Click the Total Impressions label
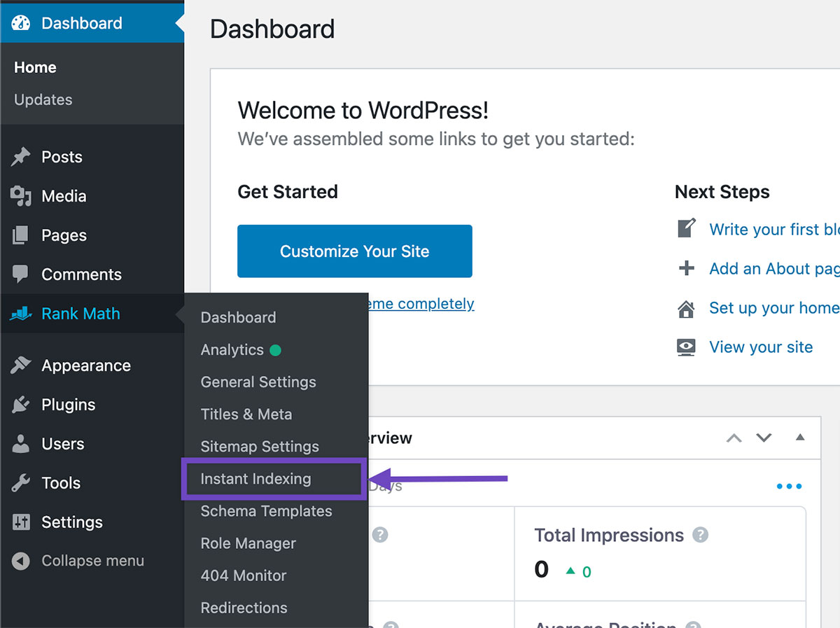The width and height of the screenshot is (840, 628). (x=609, y=536)
